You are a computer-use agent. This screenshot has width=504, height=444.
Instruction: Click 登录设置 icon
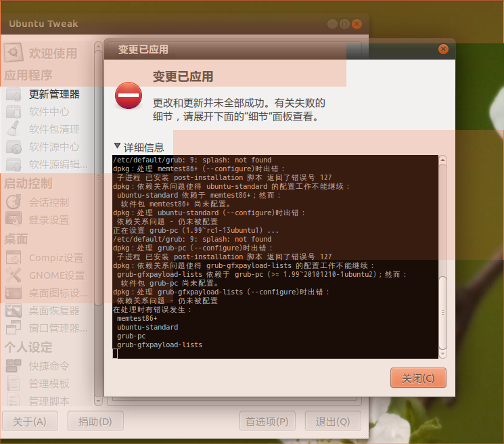14,219
